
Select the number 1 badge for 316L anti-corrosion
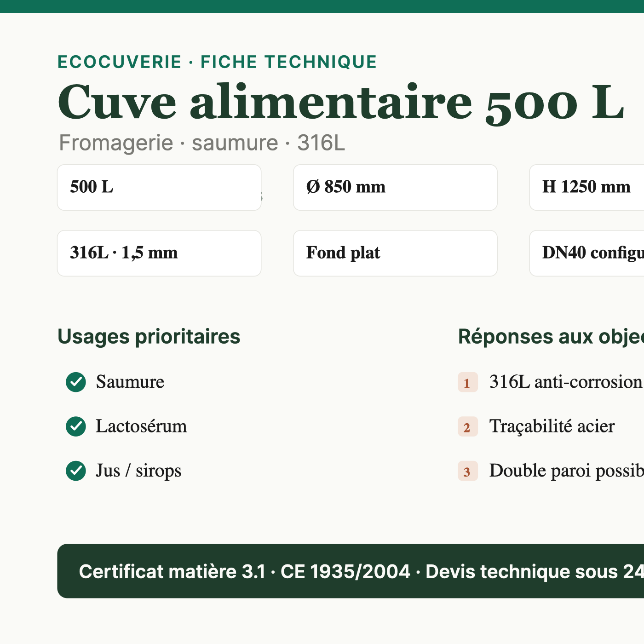click(468, 382)
